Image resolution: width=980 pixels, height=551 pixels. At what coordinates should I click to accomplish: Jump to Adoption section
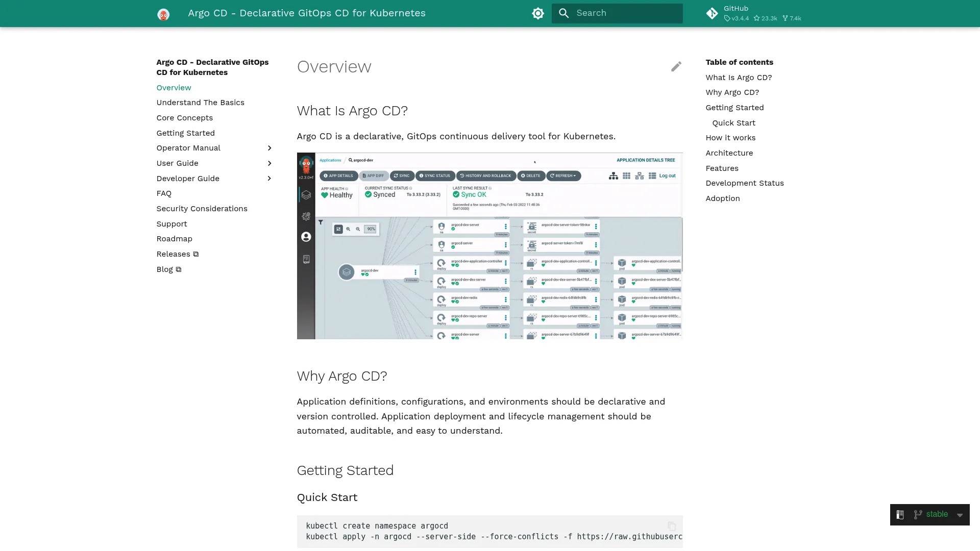click(x=722, y=198)
